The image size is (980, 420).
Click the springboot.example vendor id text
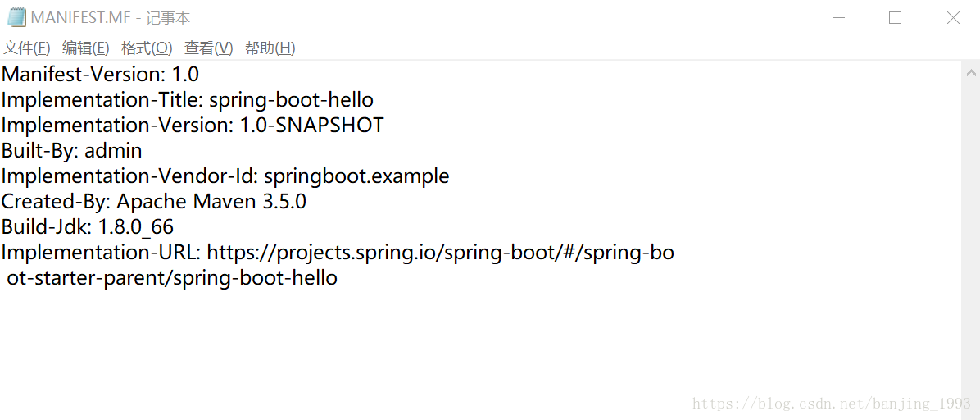pyautogui.click(x=356, y=176)
